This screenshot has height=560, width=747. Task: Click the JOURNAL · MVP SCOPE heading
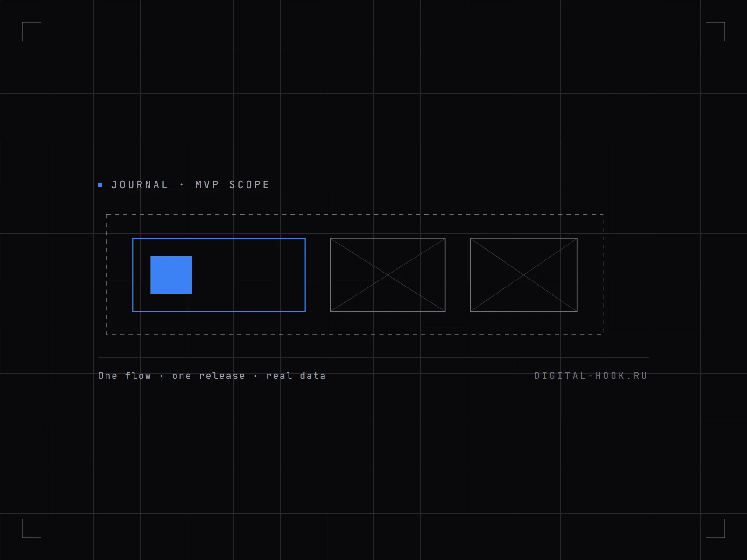[190, 185]
